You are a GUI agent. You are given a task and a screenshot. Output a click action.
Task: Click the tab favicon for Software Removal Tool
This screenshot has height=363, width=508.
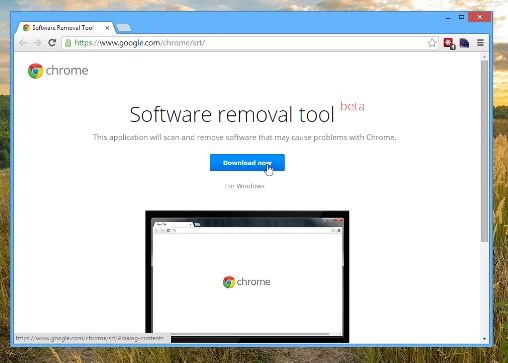point(26,28)
